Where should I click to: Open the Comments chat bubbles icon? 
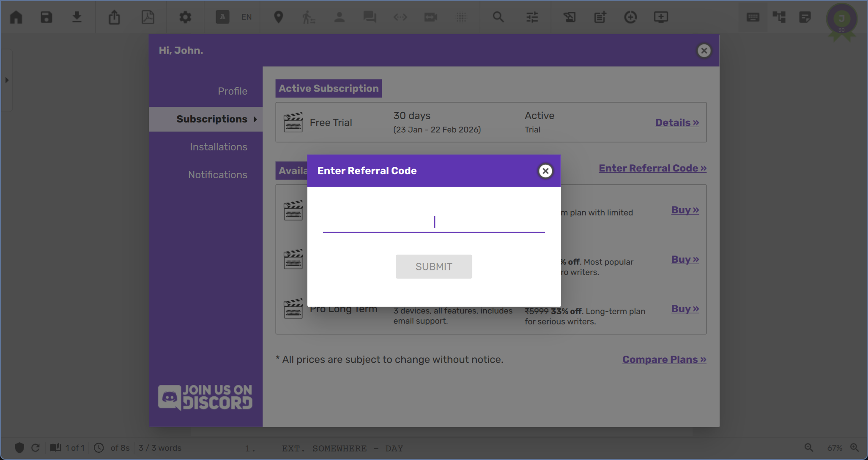tap(370, 17)
